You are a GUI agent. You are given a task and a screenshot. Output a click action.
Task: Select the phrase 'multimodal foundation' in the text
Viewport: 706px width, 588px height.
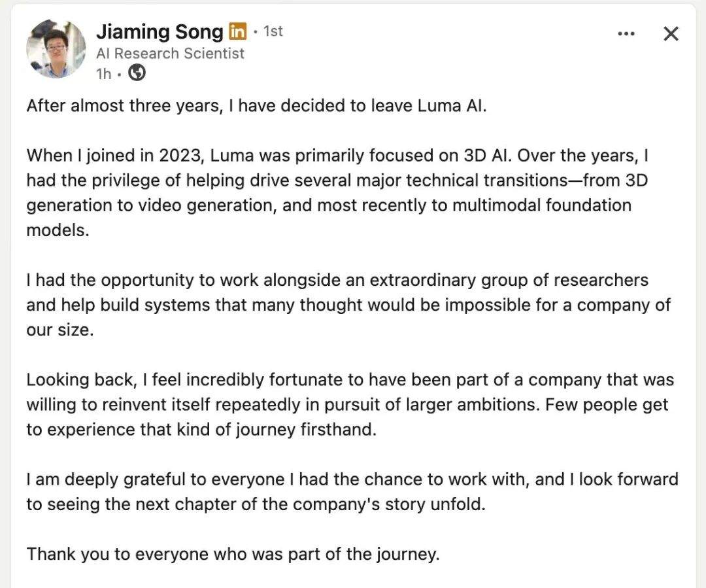point(542,205)
